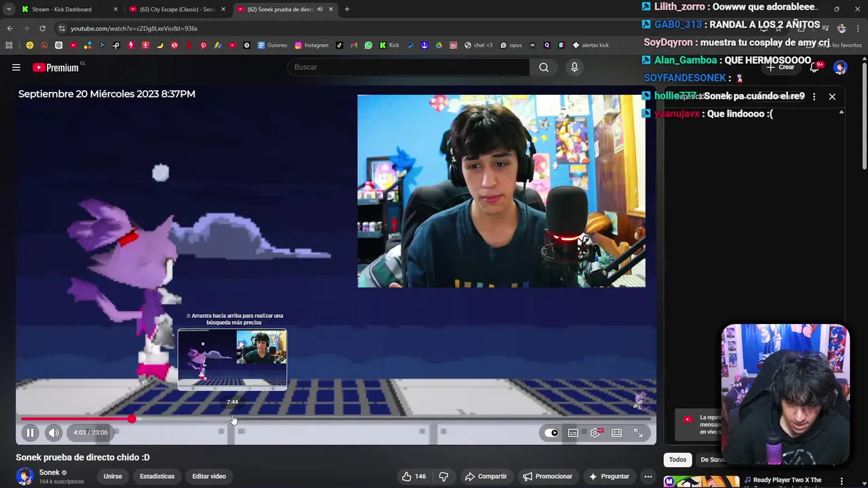
Task: Open YouTube notifications bell
Action: click(814, 67)
